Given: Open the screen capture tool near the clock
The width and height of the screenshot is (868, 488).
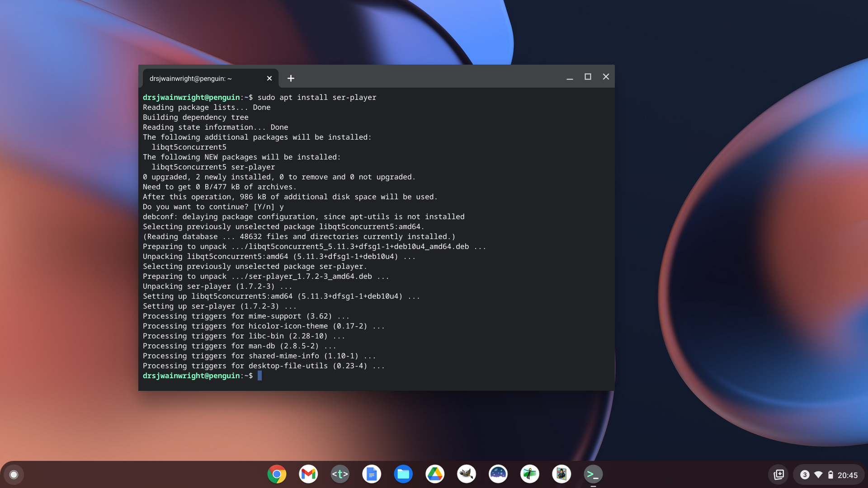Looking at the screenshot, I should pos(779,474).
